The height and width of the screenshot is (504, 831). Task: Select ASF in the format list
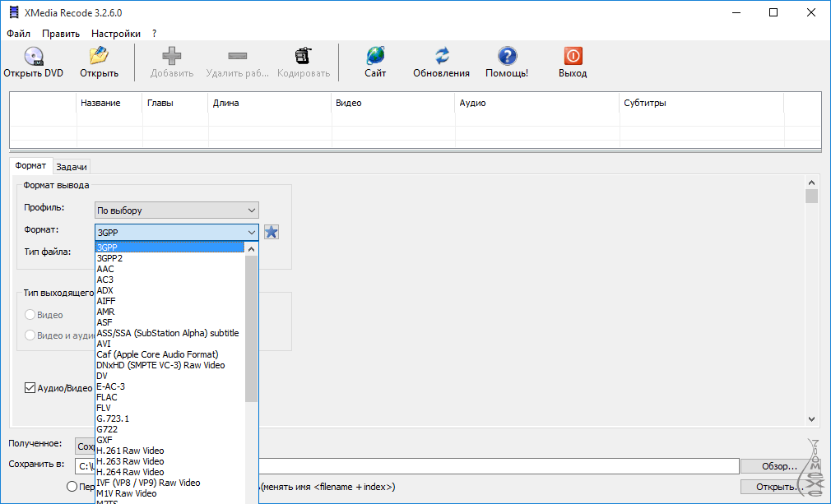click(169, 322)
